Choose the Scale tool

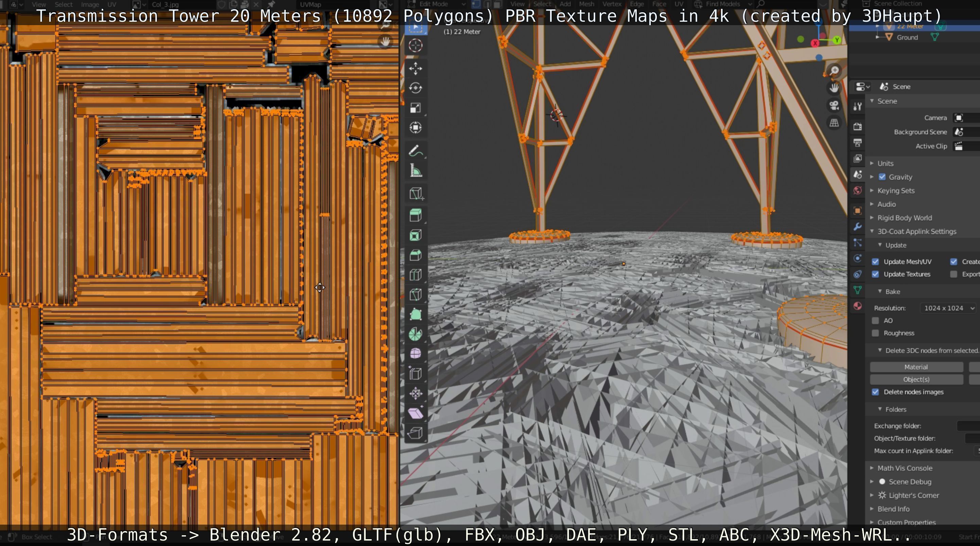pos(416,108)
